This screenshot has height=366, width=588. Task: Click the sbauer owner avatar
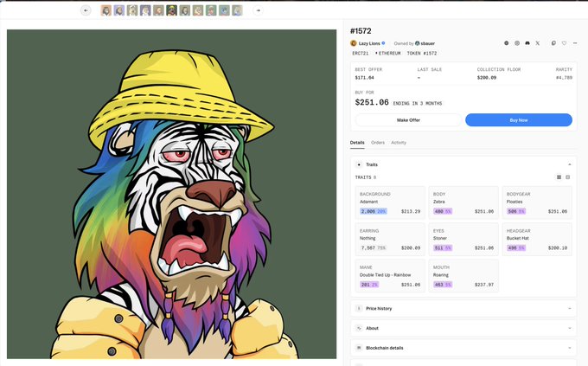point(417,43)
